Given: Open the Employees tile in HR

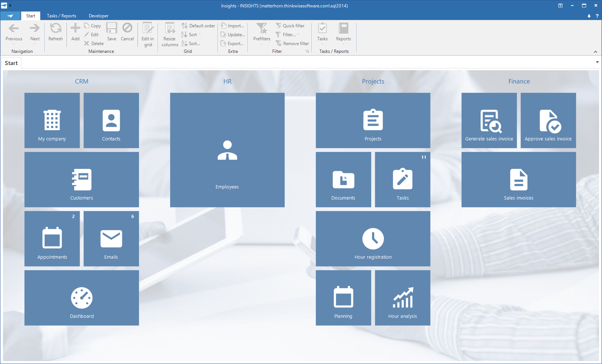Looking at the screenshot, I should (x=227, y=150).
